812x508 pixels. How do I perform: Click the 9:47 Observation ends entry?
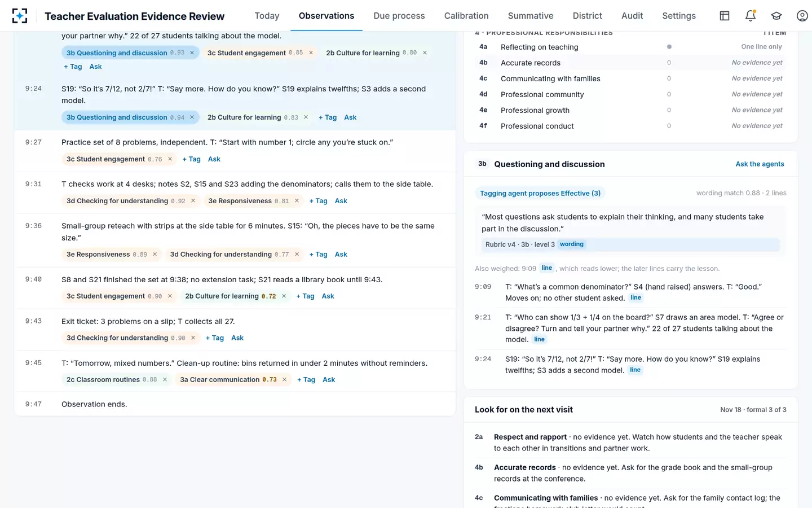pyautogui.click(x=235, y=404)
